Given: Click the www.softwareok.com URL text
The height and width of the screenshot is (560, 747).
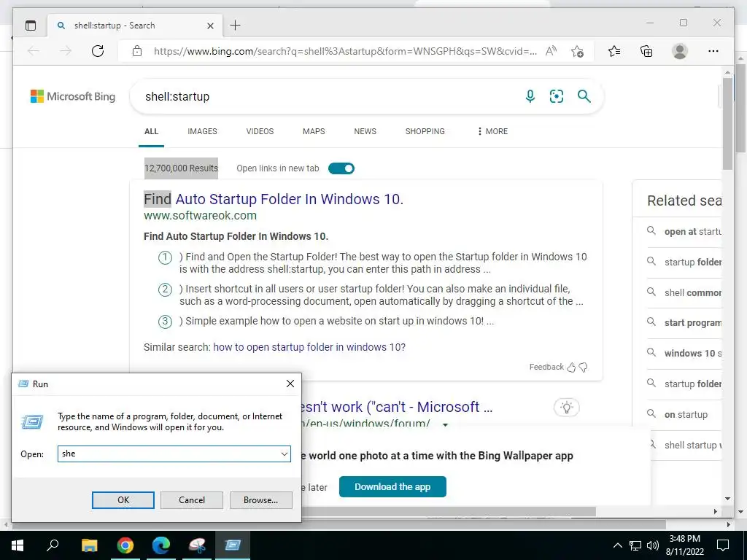Looking at the screenshot, I should coord(200,216).
